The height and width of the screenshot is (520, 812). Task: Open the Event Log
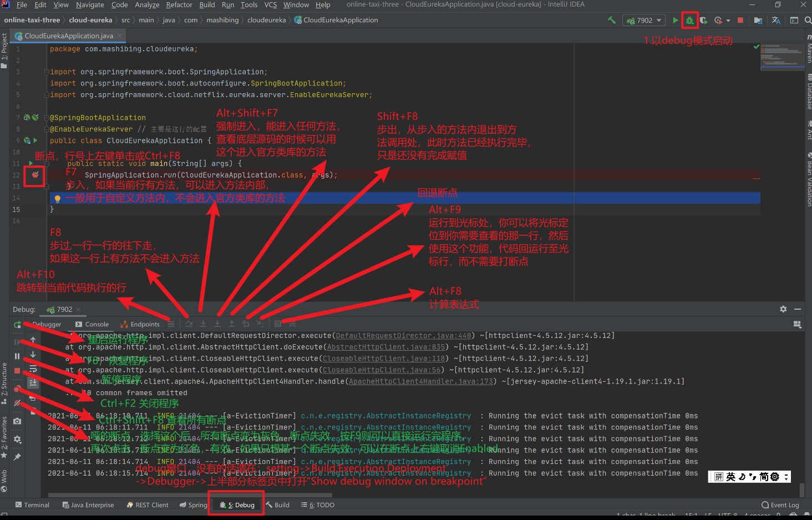pyautogui.click(x=780, y=505)
